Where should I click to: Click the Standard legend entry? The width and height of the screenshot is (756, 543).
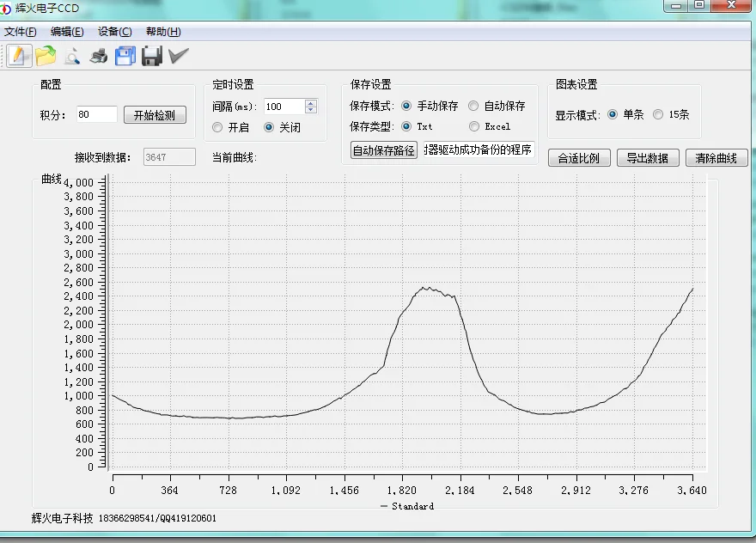pyautogui.click(x=407, y=506)
